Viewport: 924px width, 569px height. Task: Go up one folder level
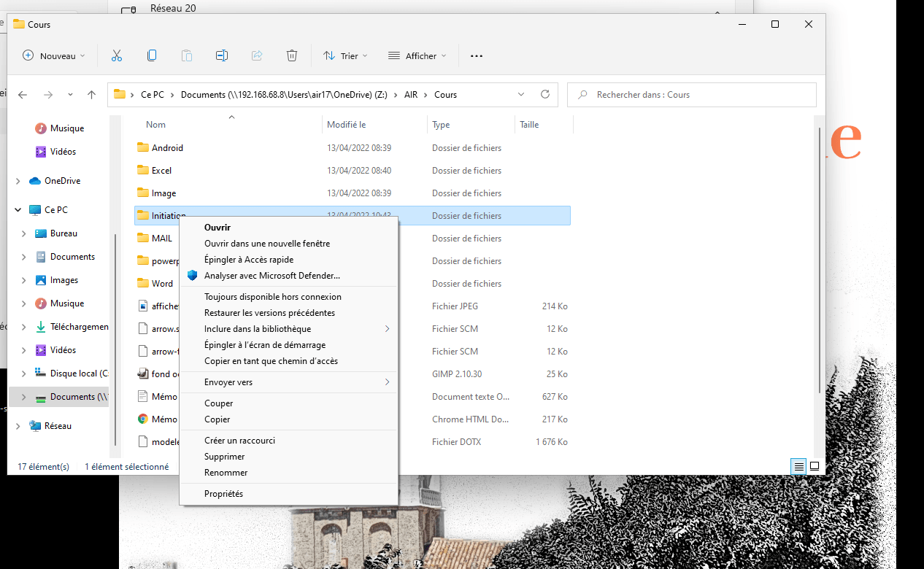(x=91, y=95)
